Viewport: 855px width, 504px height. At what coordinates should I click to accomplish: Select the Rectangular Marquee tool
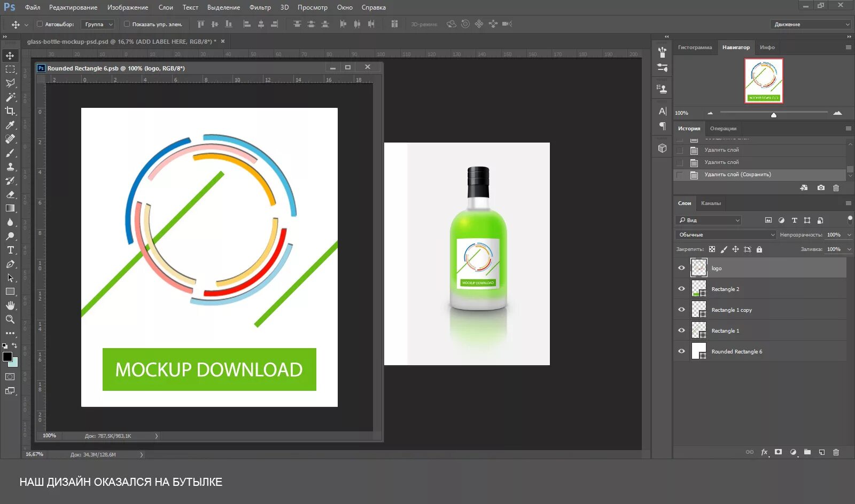(x=10, y=69)
